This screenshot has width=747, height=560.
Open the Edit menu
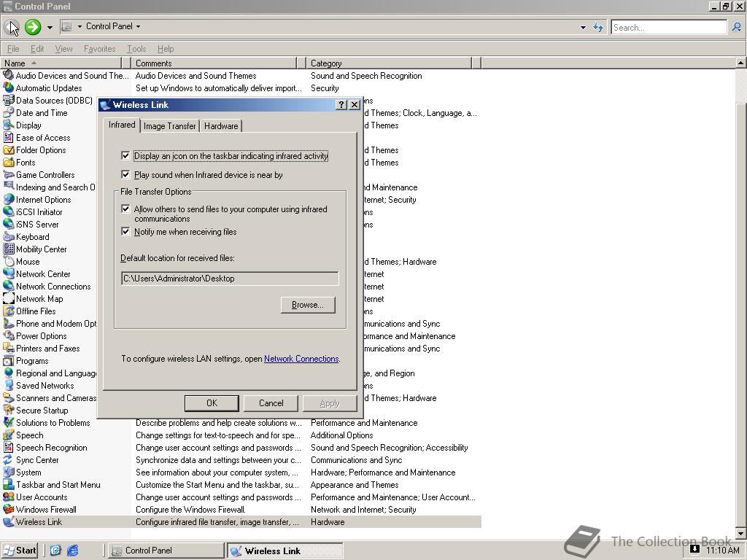coord(37,49)
